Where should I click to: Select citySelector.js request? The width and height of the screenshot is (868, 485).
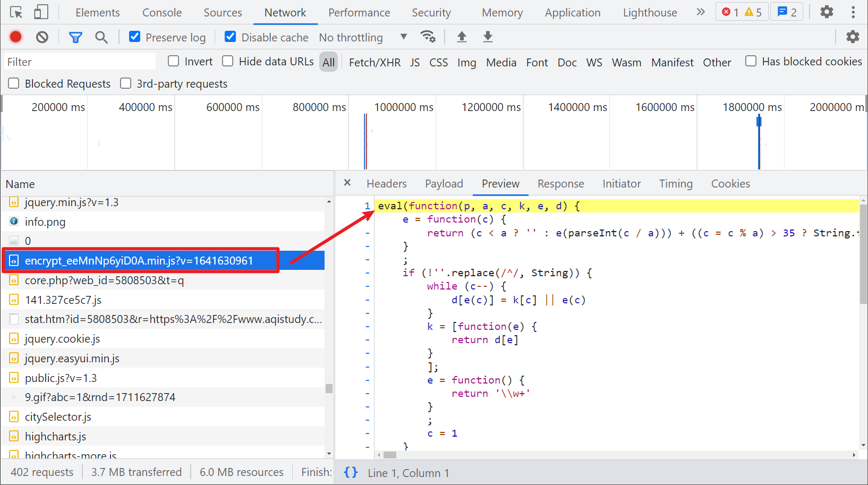click(x=163, y=416)
